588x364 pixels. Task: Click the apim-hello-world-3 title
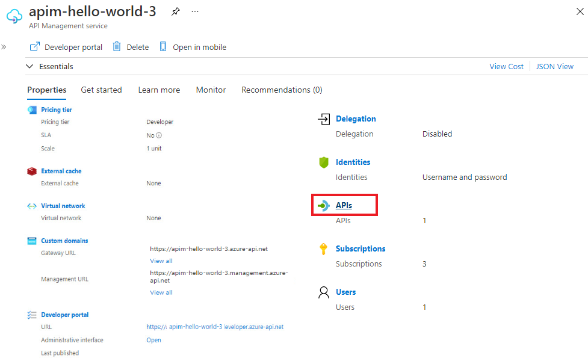coord(93,11)
